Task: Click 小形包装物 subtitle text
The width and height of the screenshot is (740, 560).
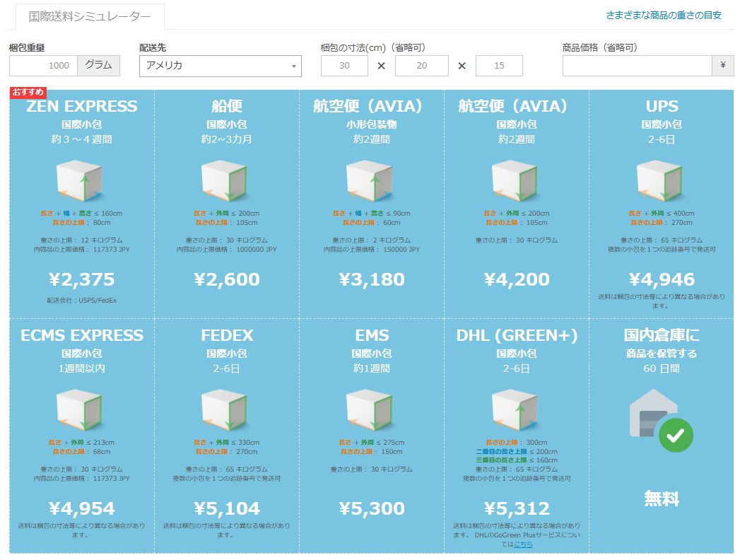Action: pos(372,124)
